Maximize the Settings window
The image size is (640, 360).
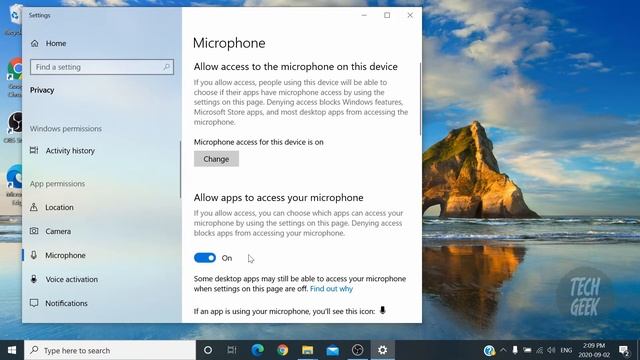(x=387, y=15)
